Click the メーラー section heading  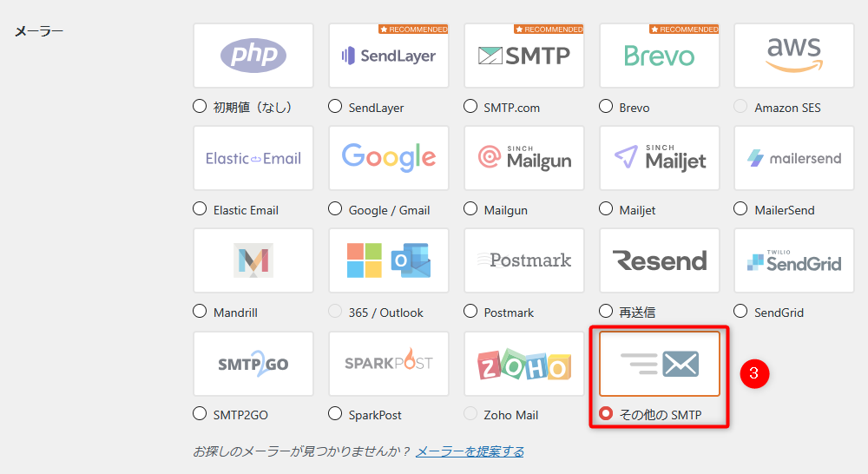(39, 31)
